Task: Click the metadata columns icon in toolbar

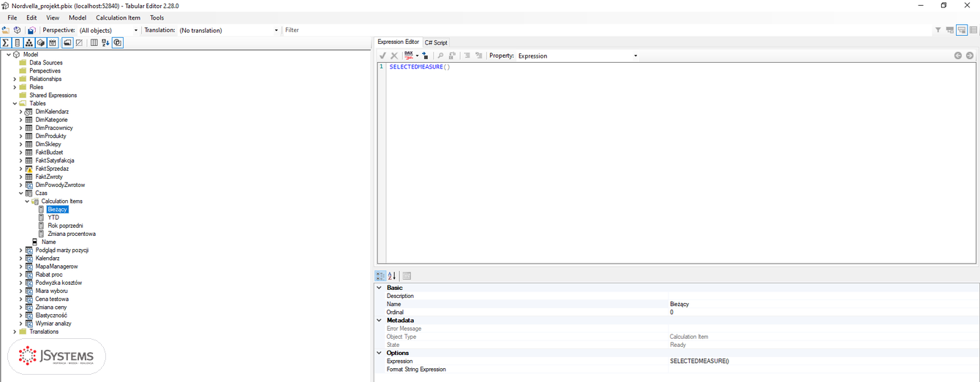Action: [x=94, y=42]
